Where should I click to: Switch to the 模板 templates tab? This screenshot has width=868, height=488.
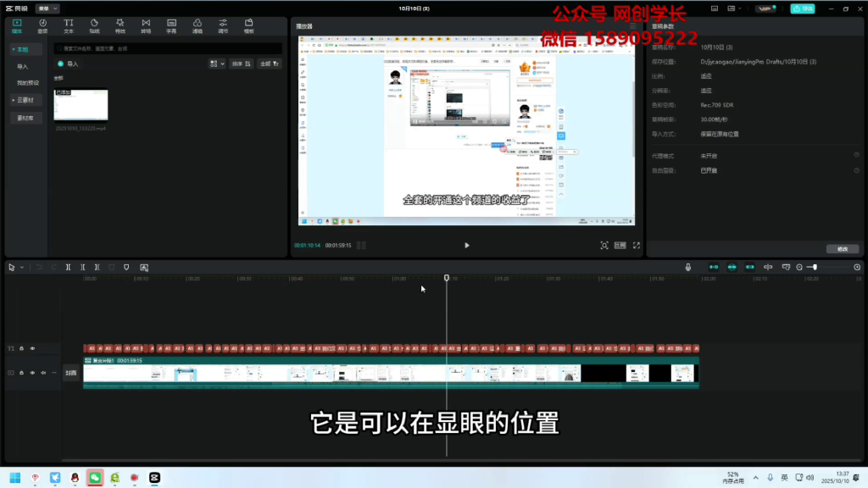point(249,25)
